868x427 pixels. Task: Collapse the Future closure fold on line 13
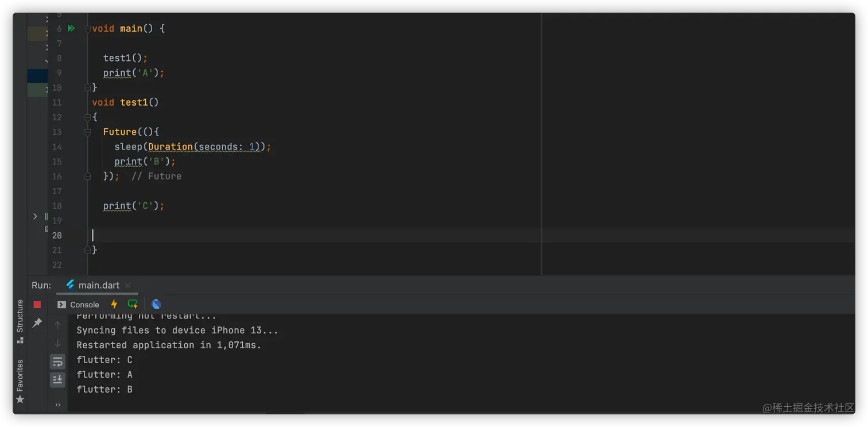(88, 132)
